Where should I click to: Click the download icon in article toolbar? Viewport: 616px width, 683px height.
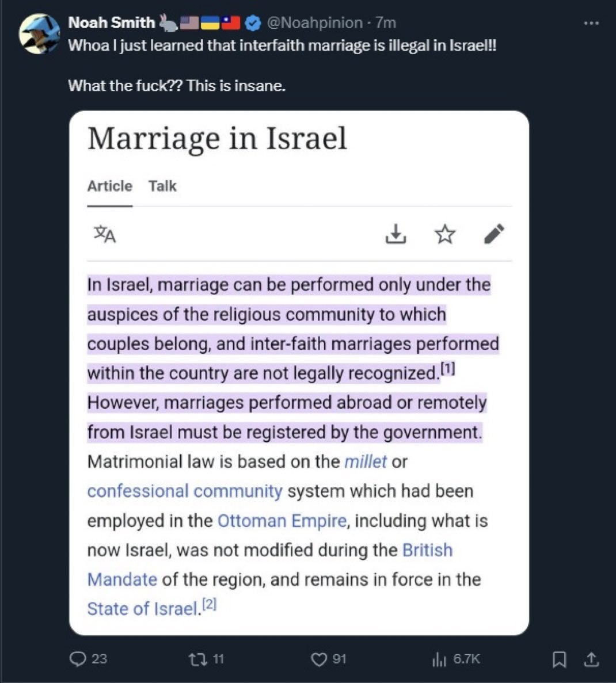pyautogui.click(x=396, y=234)
